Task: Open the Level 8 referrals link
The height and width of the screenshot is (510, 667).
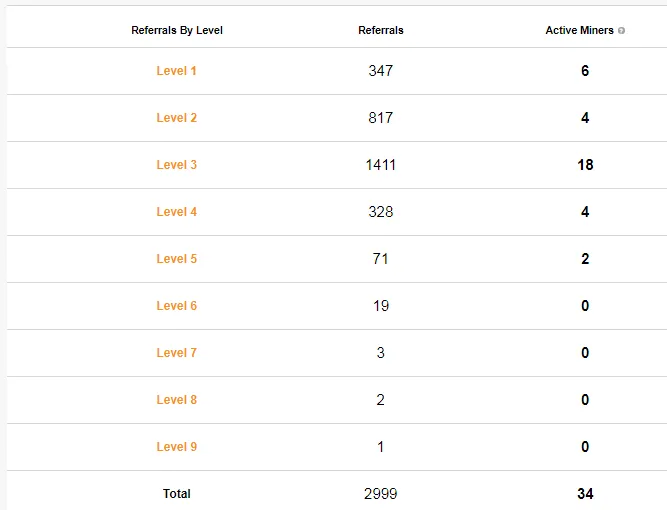Action: (x=177, y=400)
